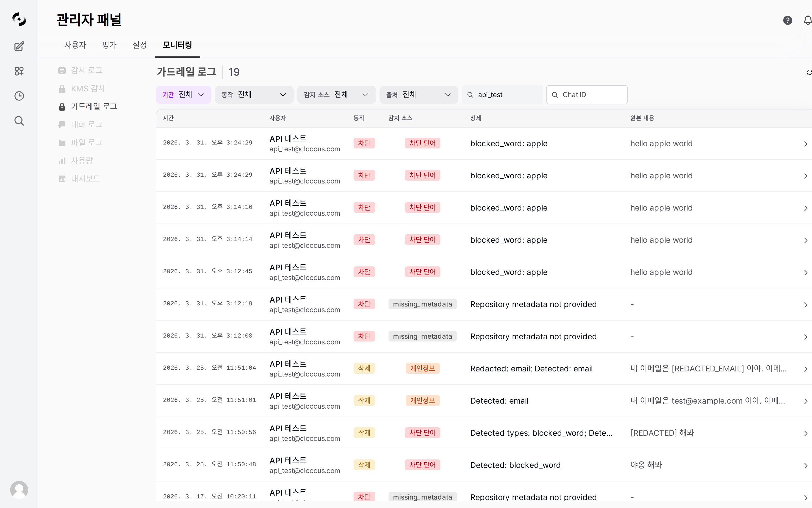Click missing_metadata tag in 3:12:19 row
The width and height of the screenshot is (812, 508).
[422, 304]
